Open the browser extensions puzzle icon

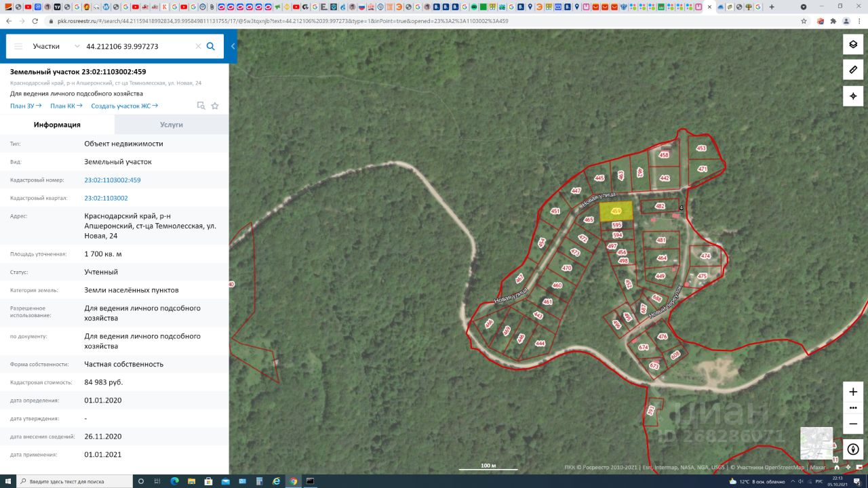pos(833,21)
